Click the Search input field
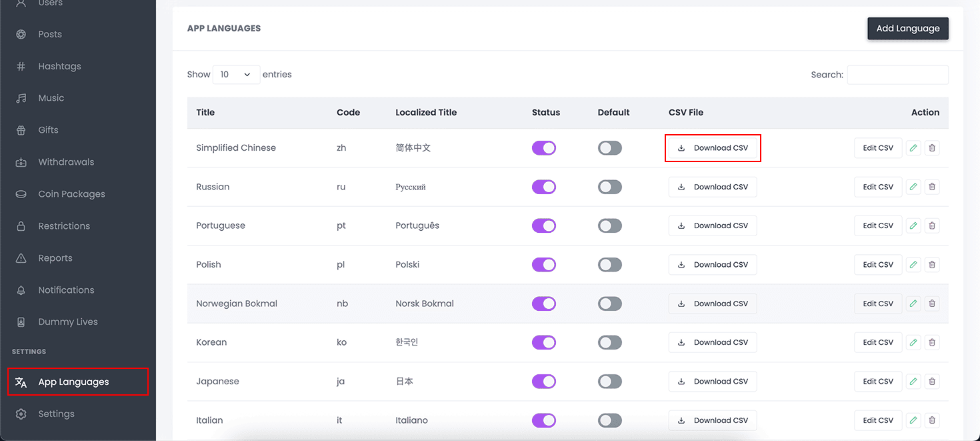 click(x=897, y=75)
